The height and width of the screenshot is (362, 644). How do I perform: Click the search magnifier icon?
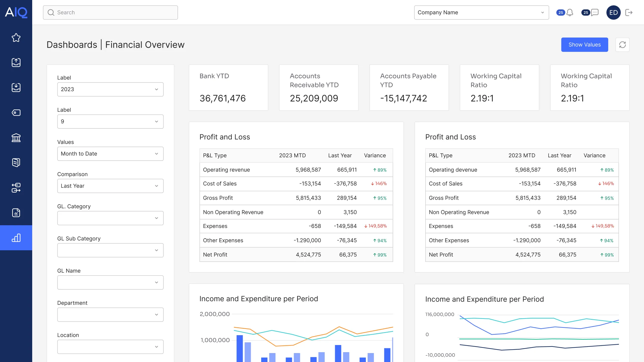point(51,13)
